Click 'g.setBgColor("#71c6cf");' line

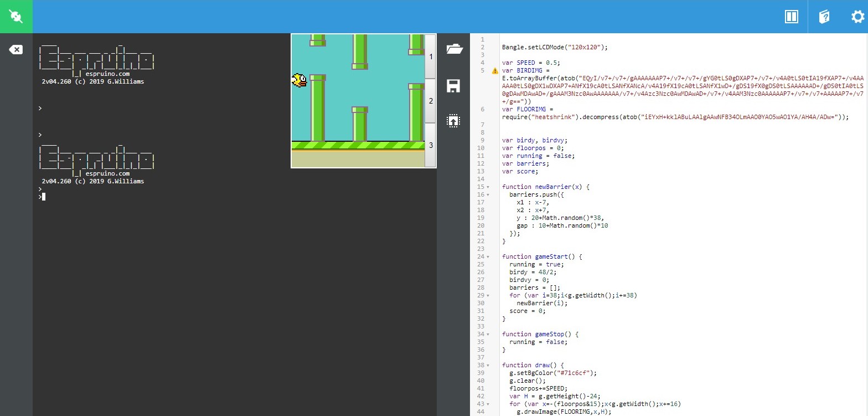(553, 373)
